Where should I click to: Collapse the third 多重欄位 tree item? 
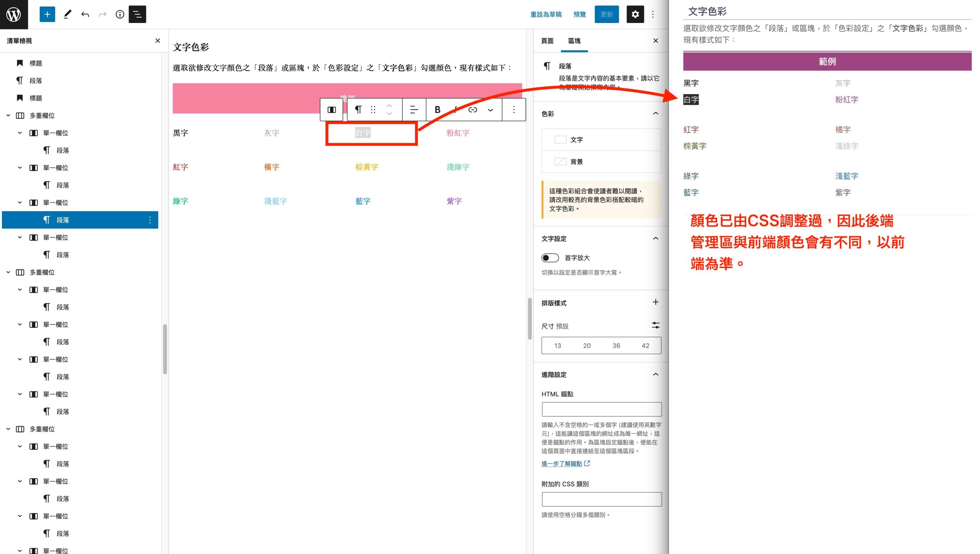[8, 429]
